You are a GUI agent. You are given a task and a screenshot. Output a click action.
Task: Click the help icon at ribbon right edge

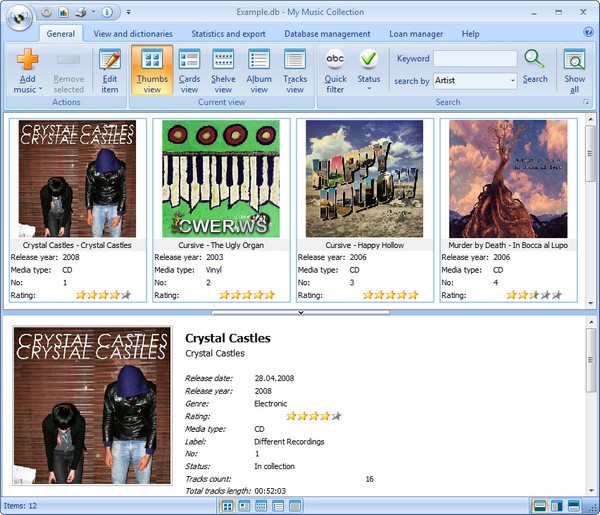coord(588,32)
